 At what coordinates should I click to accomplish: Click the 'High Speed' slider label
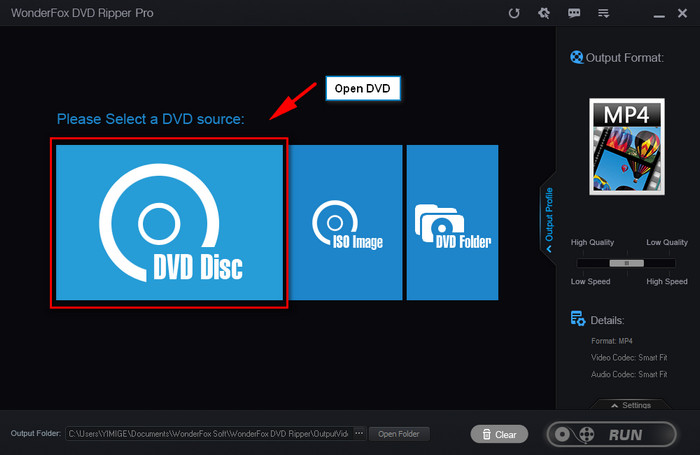667,281
